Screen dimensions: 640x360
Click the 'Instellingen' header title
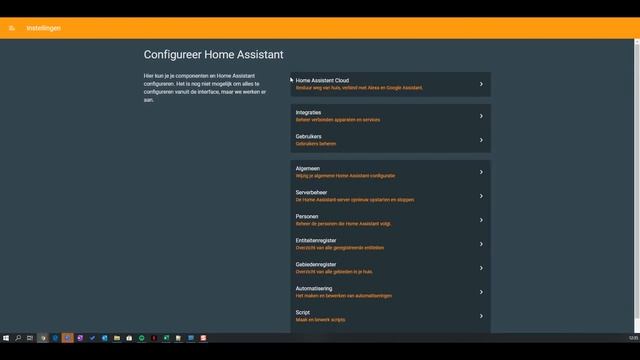pos(44,28)
